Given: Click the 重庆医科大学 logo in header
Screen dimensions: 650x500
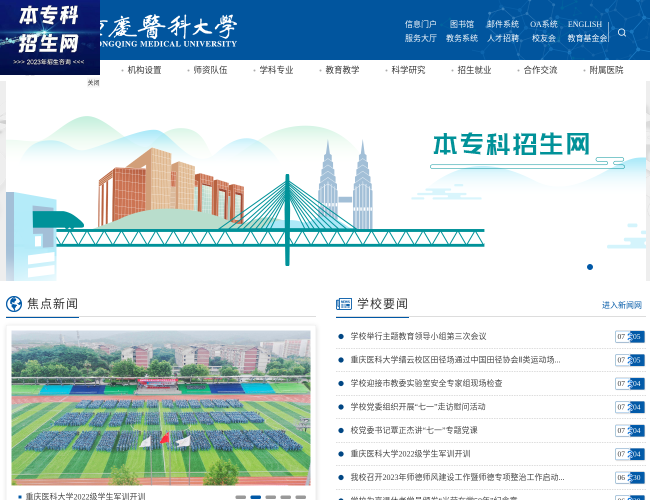Looking at the screenshot, I should 168,30.
